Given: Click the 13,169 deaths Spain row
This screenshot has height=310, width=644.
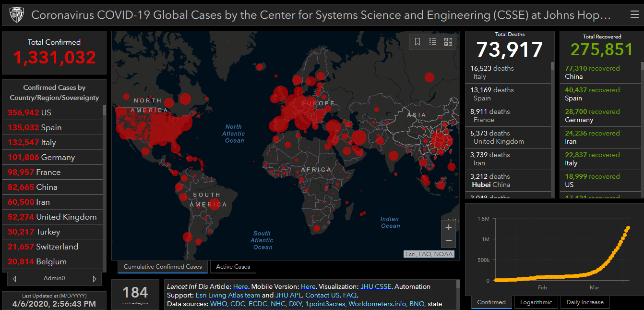Looking at the screenshot, I should click(508, 94).
